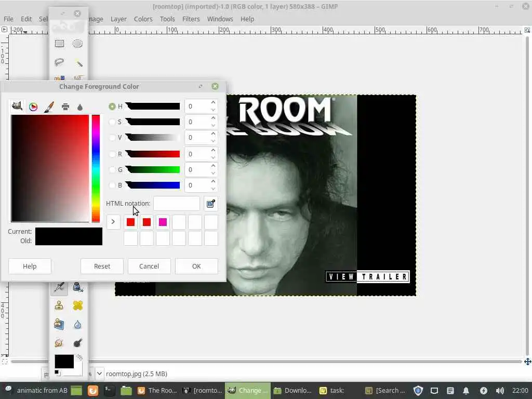532x399 pixels.
Task: Open the Filters menu
Action: tap(191, 19)
